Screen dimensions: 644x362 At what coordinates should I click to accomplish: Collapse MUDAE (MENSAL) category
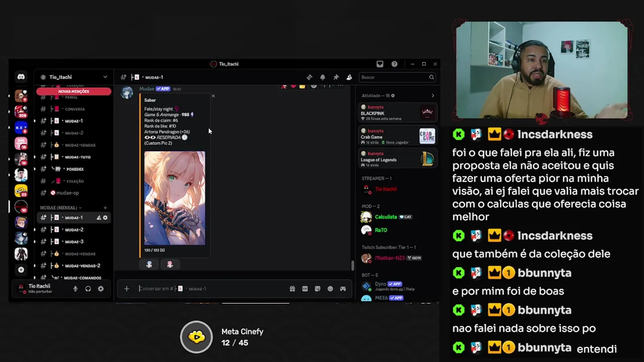(61, 208)
